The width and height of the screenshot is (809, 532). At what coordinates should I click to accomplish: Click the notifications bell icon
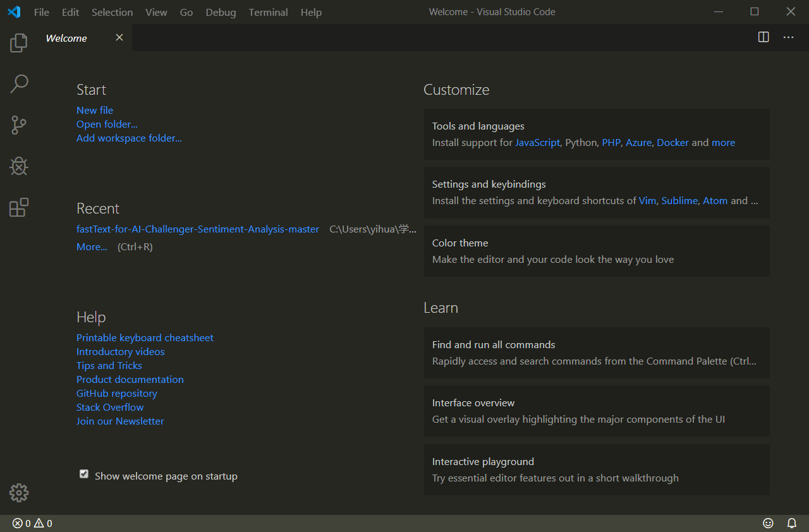791,523
